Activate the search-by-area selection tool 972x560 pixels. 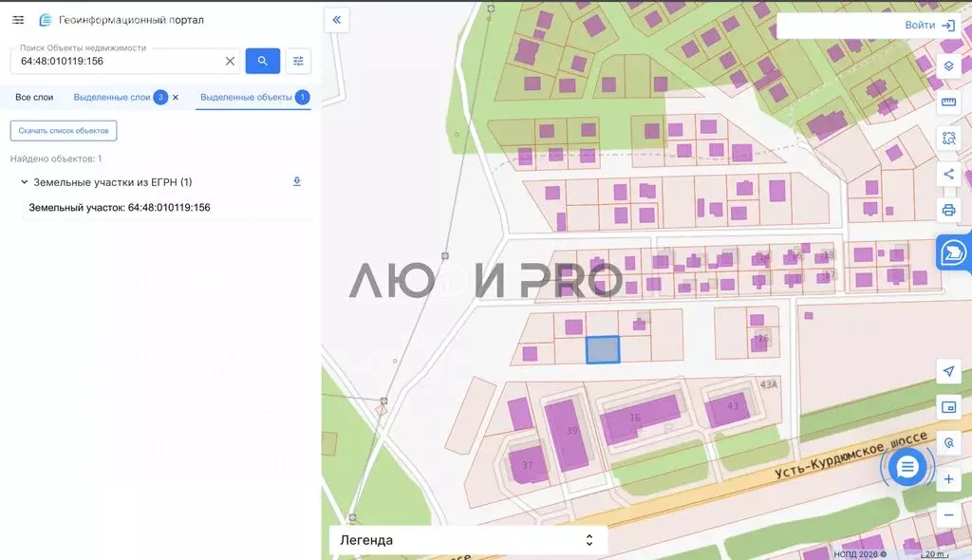tap(947, 138)
